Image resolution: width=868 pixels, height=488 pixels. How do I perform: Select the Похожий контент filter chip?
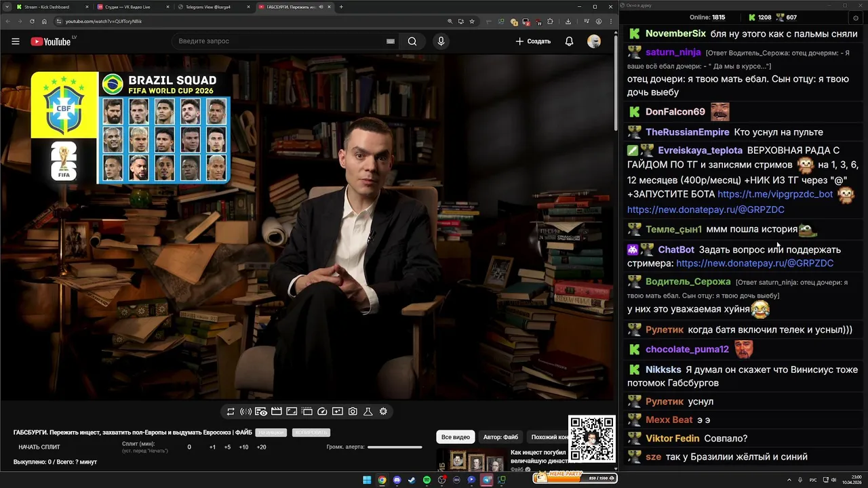tap(549, 437)
